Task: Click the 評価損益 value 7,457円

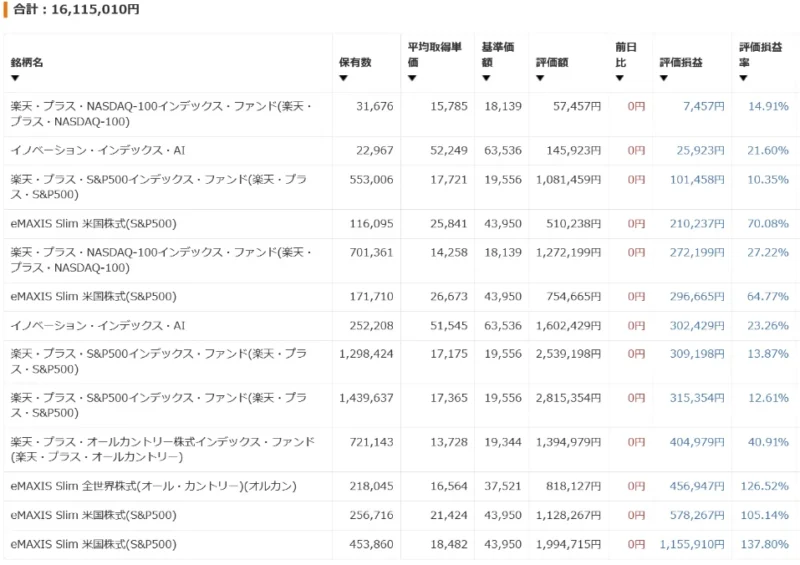Action: [704, 107]
